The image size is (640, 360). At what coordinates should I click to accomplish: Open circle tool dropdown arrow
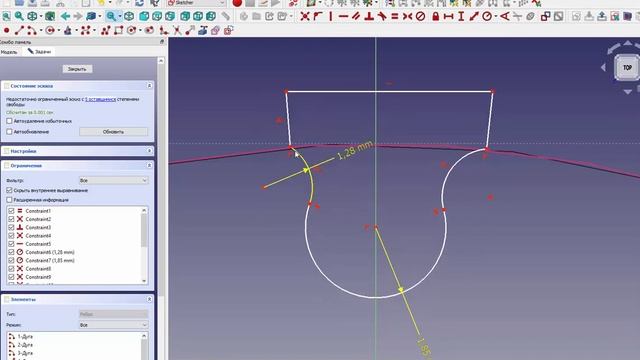(x=59, y=31)
